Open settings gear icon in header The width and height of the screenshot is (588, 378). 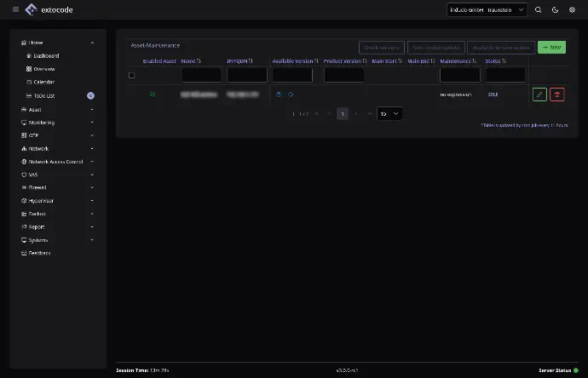point(572,9)
